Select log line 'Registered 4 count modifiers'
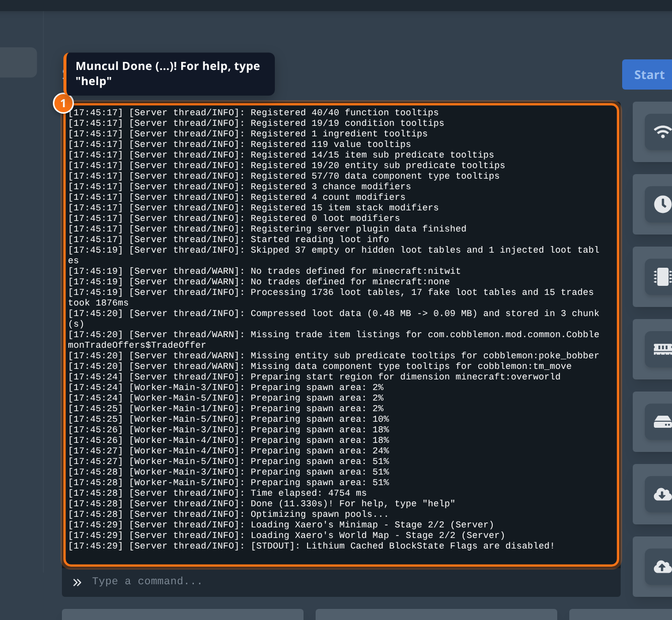 pos(237,197)
